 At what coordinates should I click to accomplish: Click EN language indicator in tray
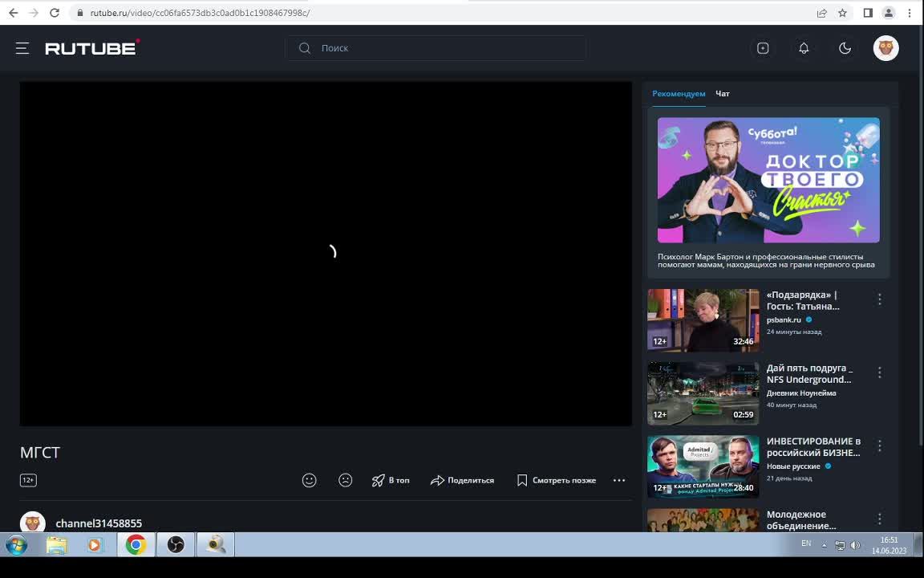tap(806, 543)
